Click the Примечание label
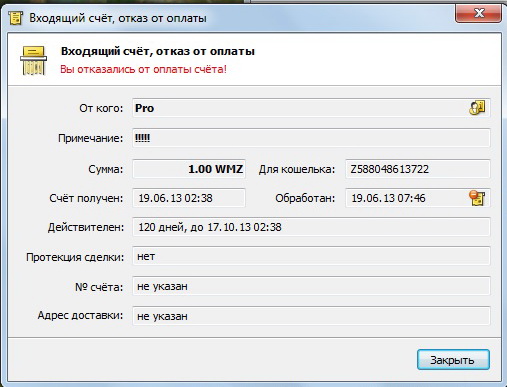The image size is (507, 387). (91, 138)
